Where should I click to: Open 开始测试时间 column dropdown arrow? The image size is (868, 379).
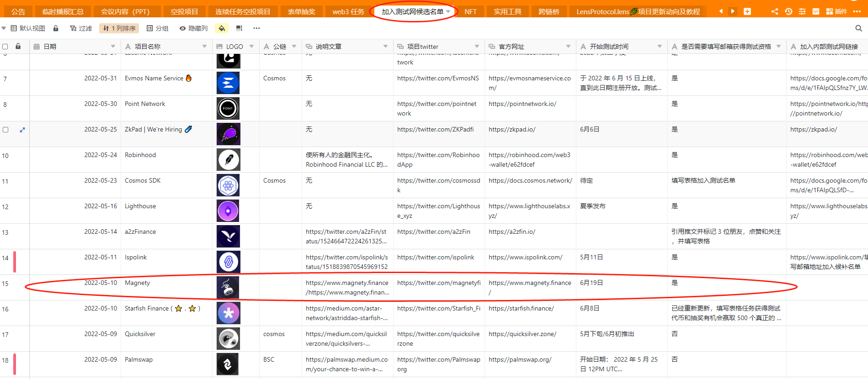click(660, 47)
